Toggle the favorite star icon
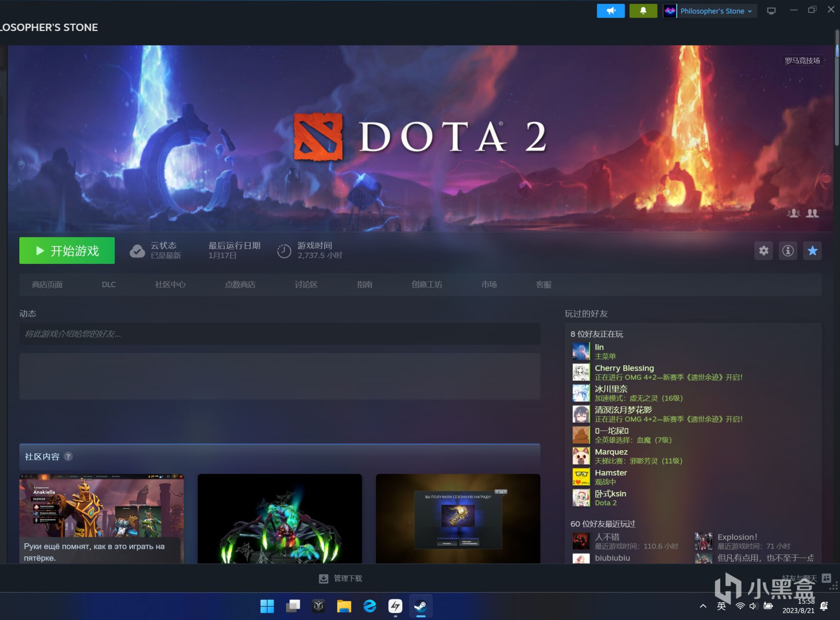This screenshot has width=840, height=620. [x=812, y=251]
